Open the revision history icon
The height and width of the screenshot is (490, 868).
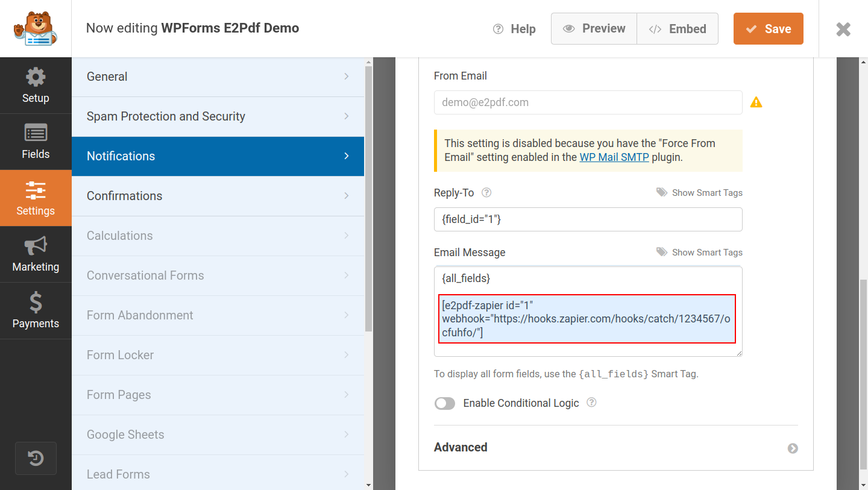click(x=36, y=458)
